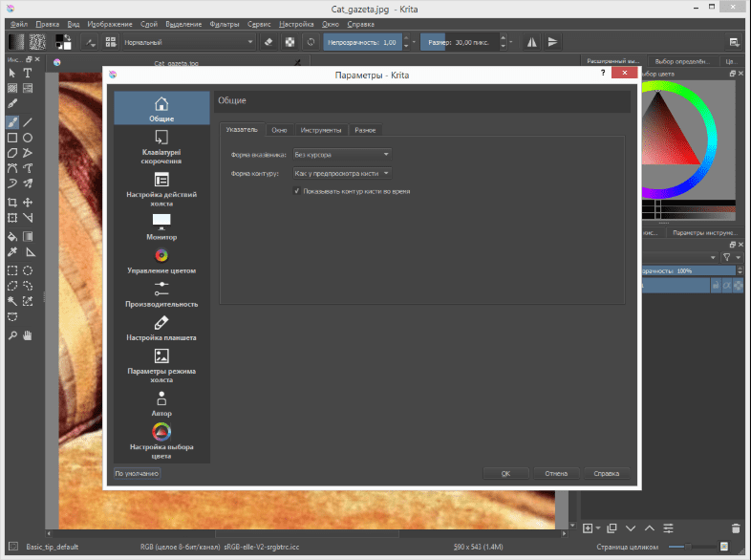751x560 pixels.
Task: Activate the Zoom magnifier tool
Action: pos(12,335)
